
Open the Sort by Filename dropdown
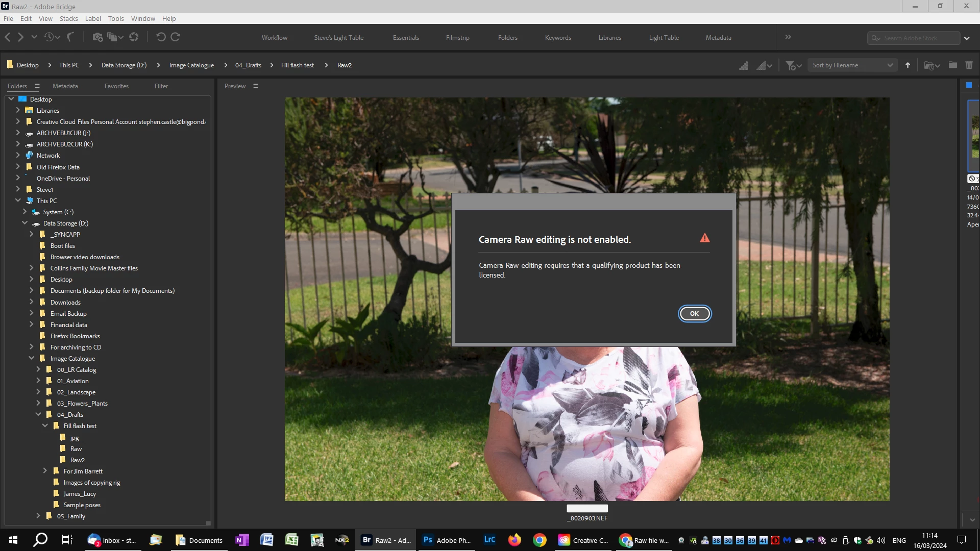click(852, 65)
